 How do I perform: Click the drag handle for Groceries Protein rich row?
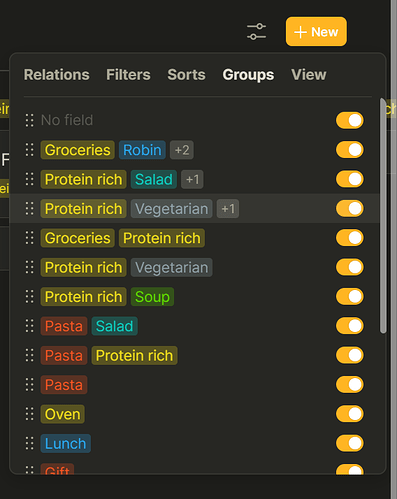[x=30, y=238]
